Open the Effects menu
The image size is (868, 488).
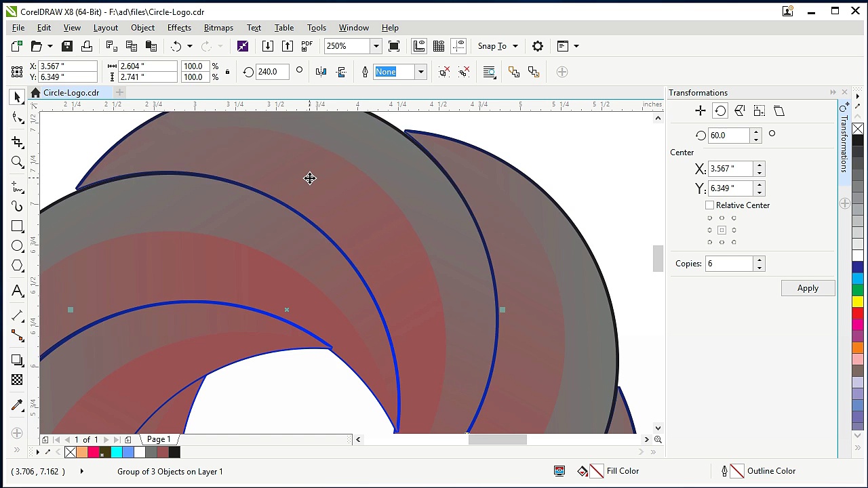179,28
